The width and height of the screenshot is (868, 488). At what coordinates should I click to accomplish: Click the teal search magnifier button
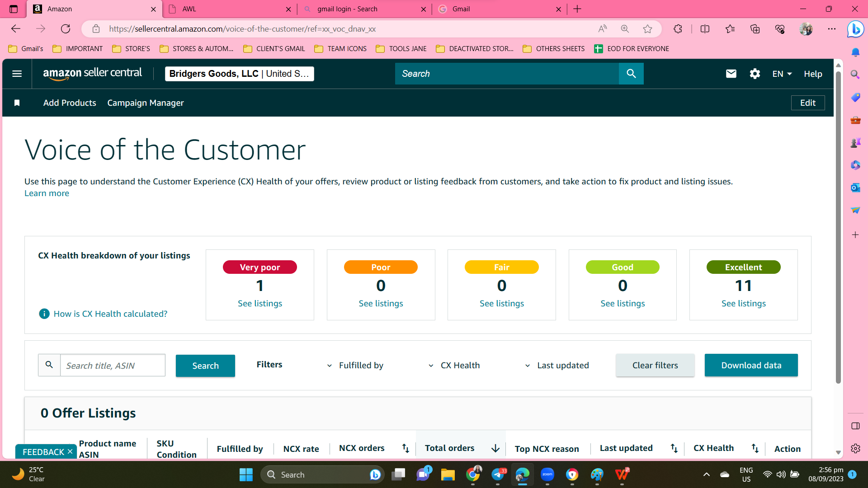(x=631, y=74)
